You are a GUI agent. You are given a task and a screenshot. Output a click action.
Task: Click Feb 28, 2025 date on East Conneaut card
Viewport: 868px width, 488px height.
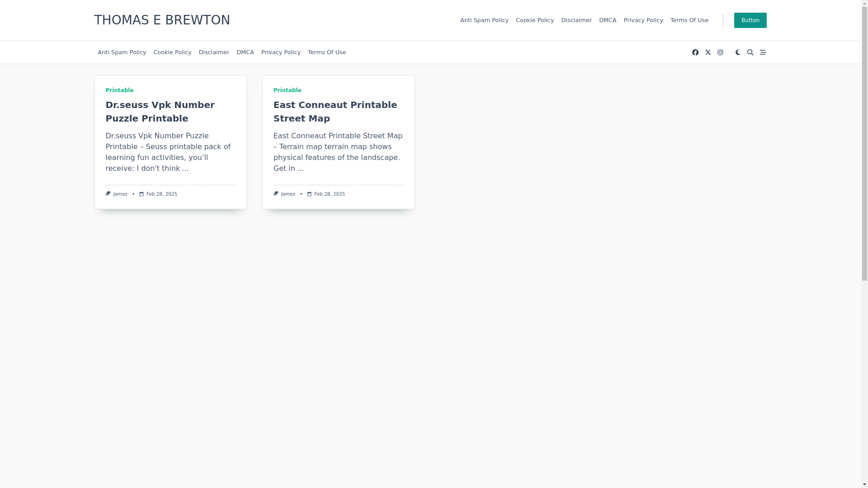point(330,194)
